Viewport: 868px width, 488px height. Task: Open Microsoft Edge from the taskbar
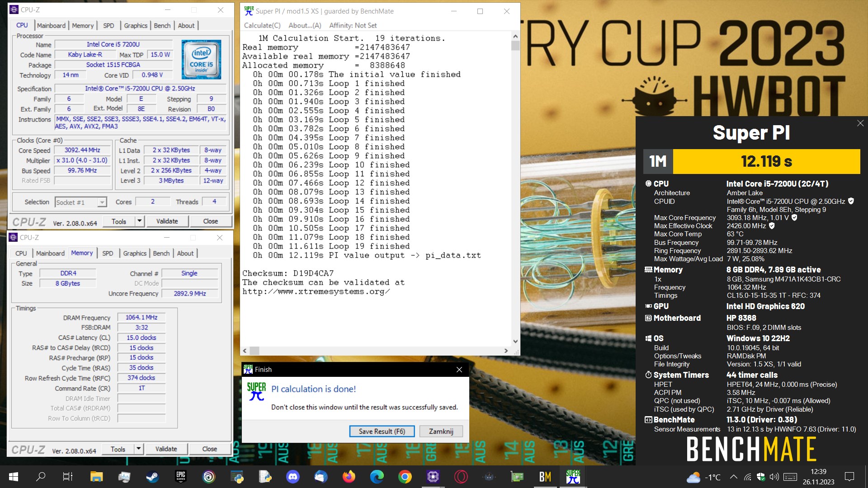[377, 477]
